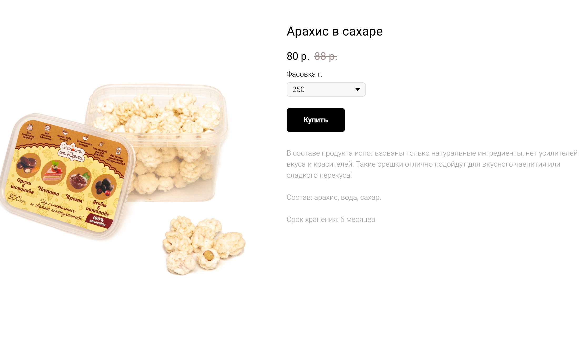Click the Состав: арахис, вода, сахар line

point(334,197)
